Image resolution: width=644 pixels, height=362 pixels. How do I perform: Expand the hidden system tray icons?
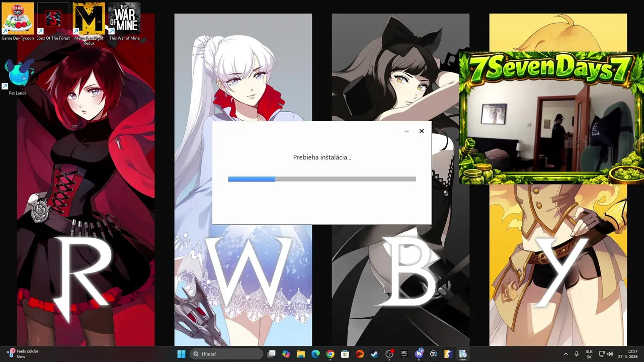tap(566, 354)
